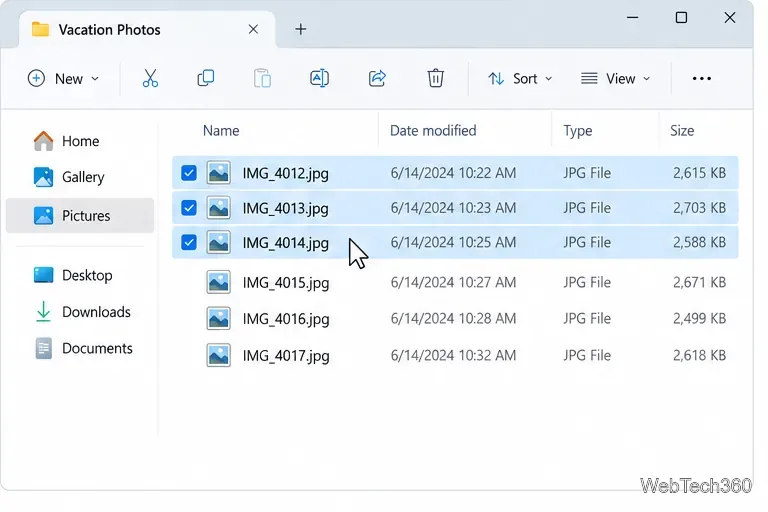Uncheck the IMG_4013.jpg checkbox
768x512 pixels.
pyautogui.click(x=189, y=208)
